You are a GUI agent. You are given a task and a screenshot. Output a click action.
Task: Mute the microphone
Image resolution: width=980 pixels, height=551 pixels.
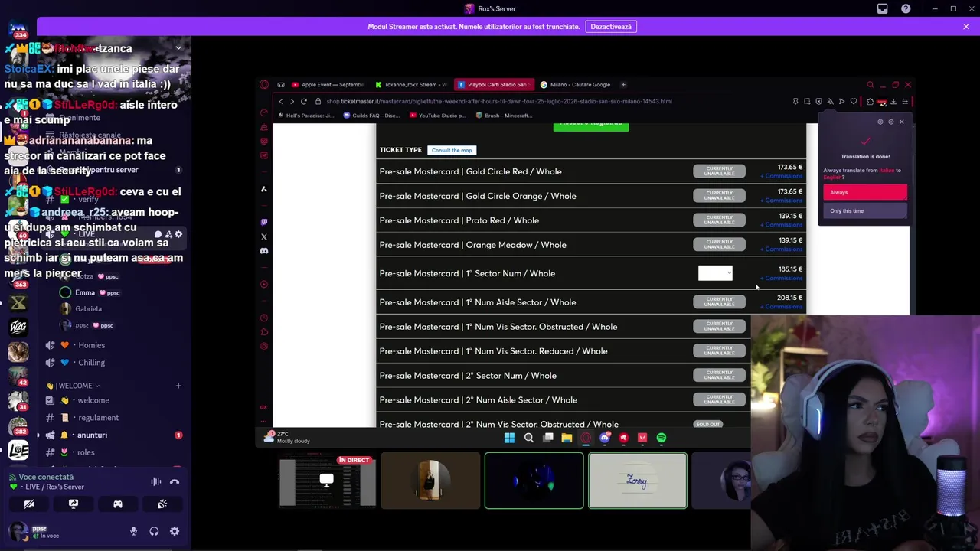pos(133,531)
